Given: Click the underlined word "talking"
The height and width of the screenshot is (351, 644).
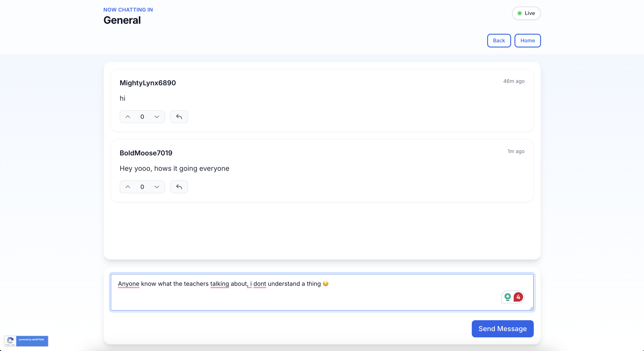Looking at the screenshot, I should click(x=219, y=284).
